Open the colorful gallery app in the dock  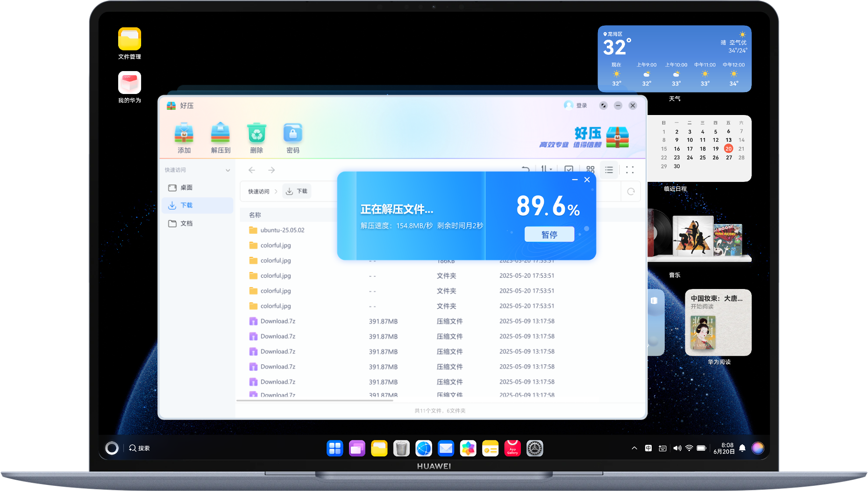[468, 448]
